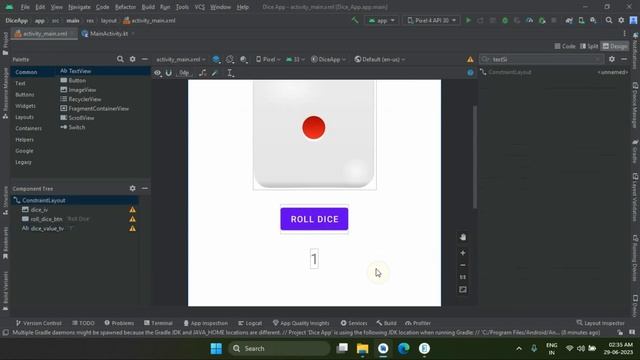Screen dimensions: 640x360
Task: Reset zoom to 1:1 on the design surface
Action: pos(462,277)
